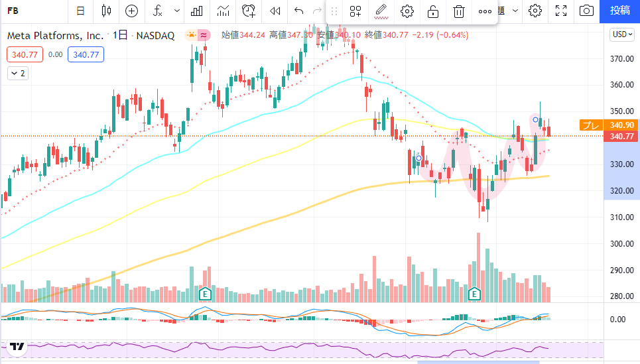Image resolution: width=640 pixels, height=364 pixels.
Task: Take a chart snapshot with camera icon
Action: coord(586,11)
